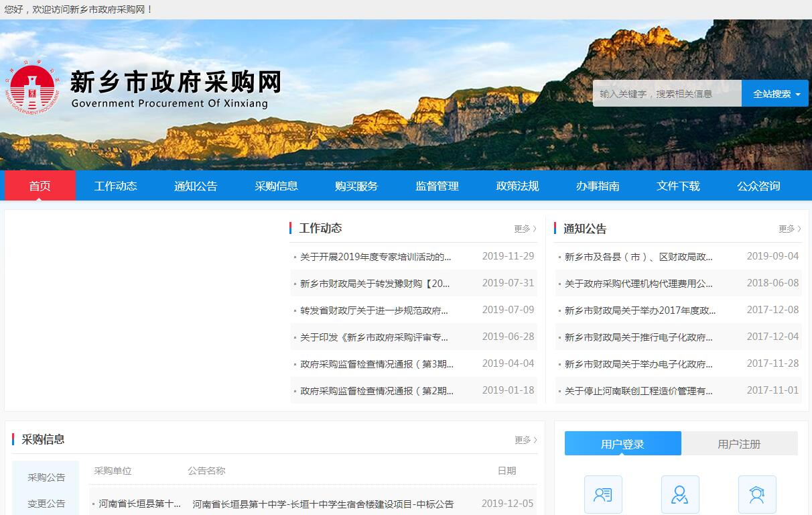Open the 长垣十中学生宿舍楼建设项目 中标公告 link

(x=323, y=504)
